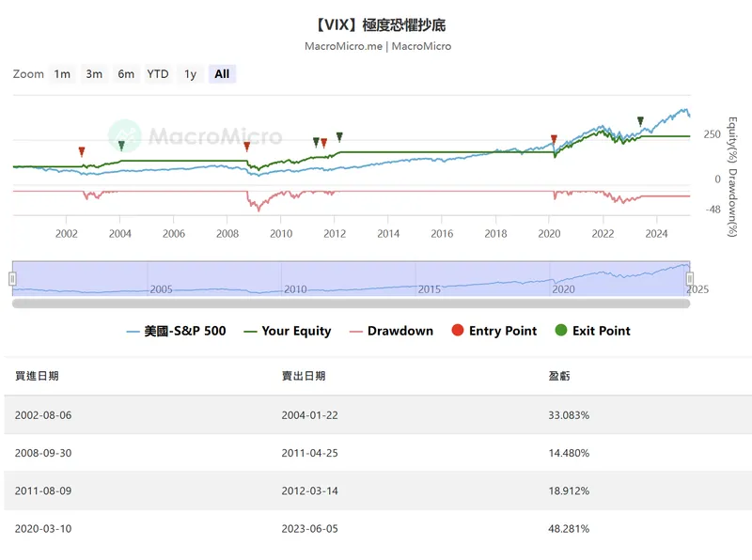Select buy date 2008-09-30

pos(43,453)
